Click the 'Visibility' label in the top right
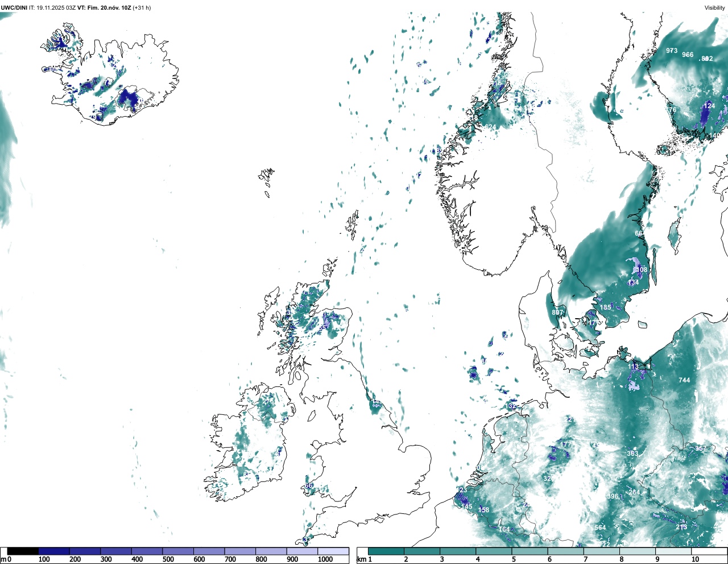 tap(715, 7)
